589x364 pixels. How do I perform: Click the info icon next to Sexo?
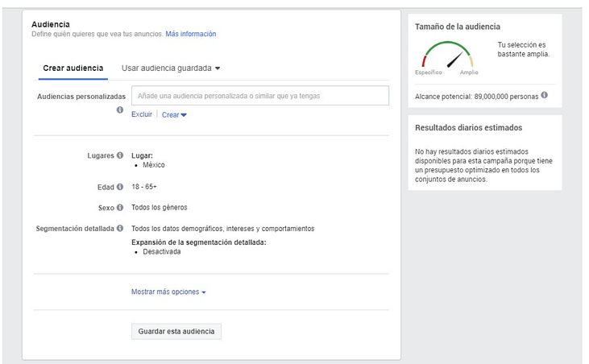tap(120, 208)
